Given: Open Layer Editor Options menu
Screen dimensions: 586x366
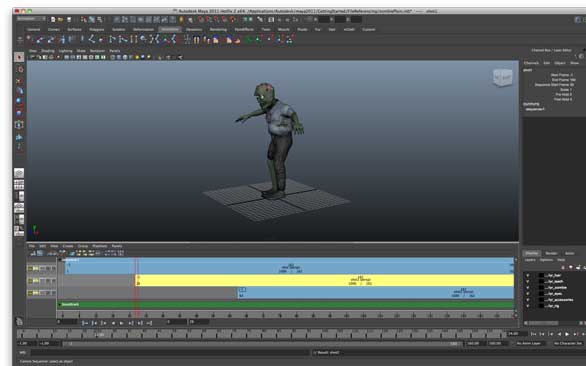Looking at the screenshot, I should pyautogui.click(x=546, y=260).
